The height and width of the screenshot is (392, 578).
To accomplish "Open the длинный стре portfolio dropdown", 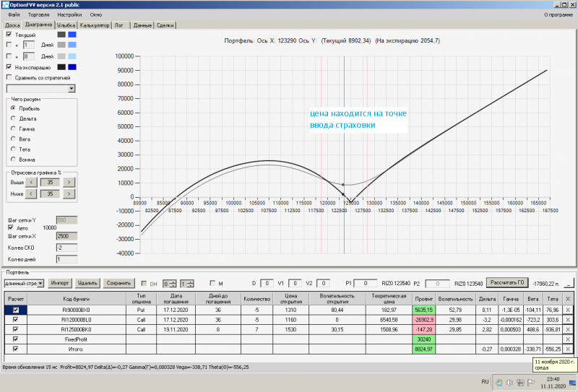I will click(40, 283).
